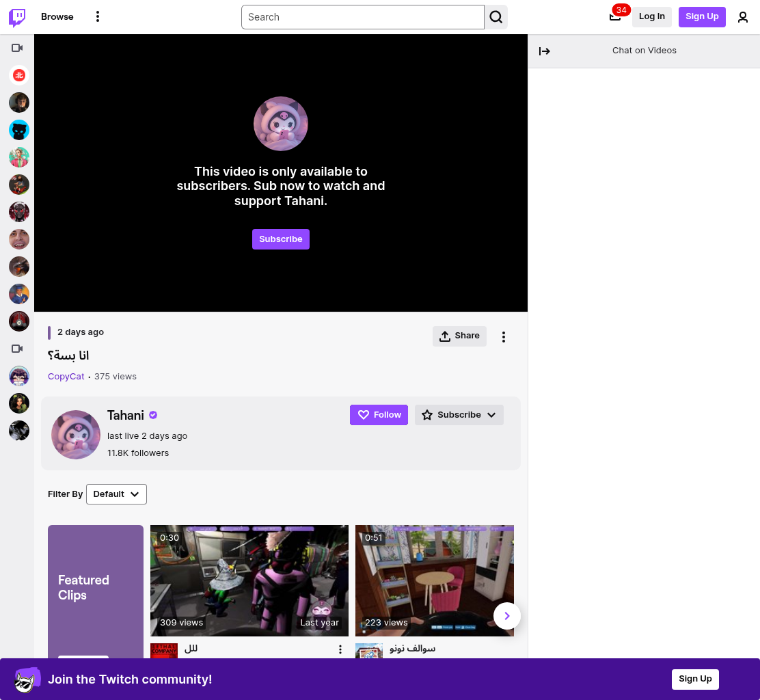Open the CopyCat category link
The height and width of the screenshot is (700, 760).
(66, 377)
